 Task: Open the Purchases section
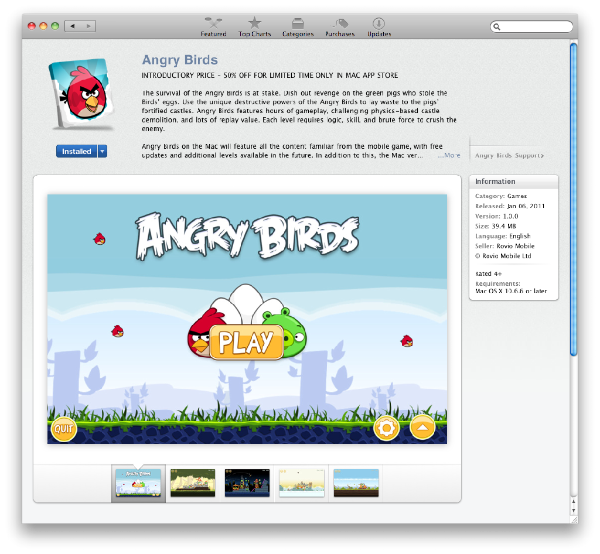coord(340,27)
